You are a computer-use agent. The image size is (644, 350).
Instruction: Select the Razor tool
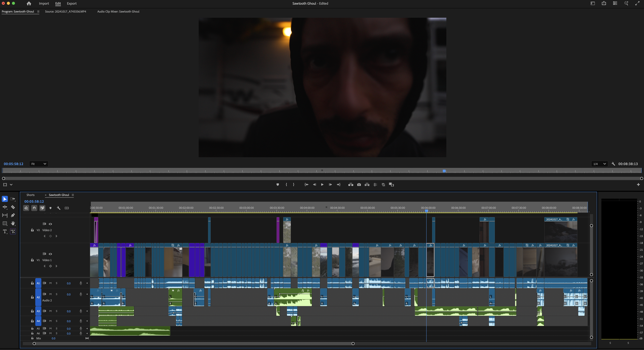13,207
